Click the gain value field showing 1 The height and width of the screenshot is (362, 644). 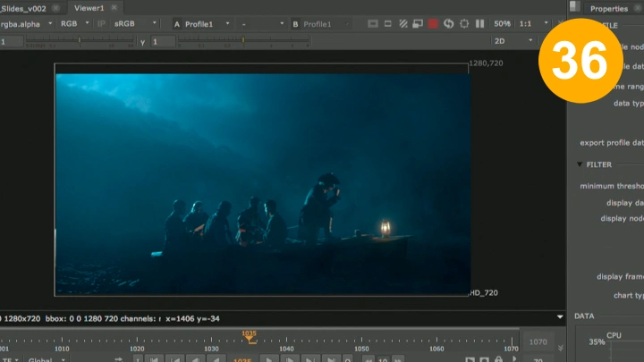tap(11, 41)
